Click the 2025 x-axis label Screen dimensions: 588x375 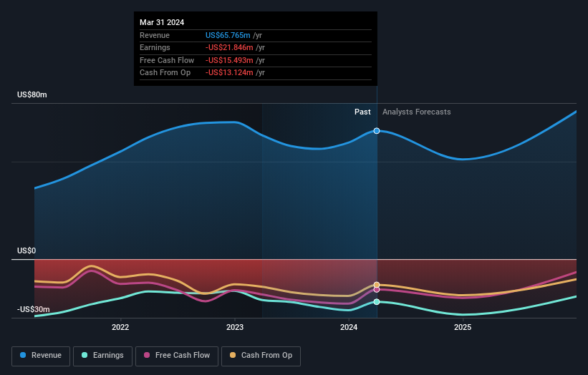[x=463, y=328]
